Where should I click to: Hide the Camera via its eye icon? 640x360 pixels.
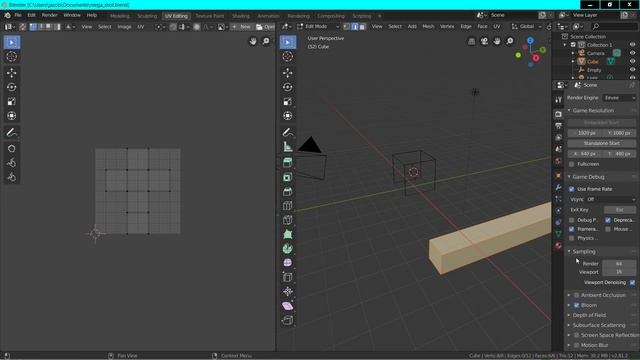point(632,53)
